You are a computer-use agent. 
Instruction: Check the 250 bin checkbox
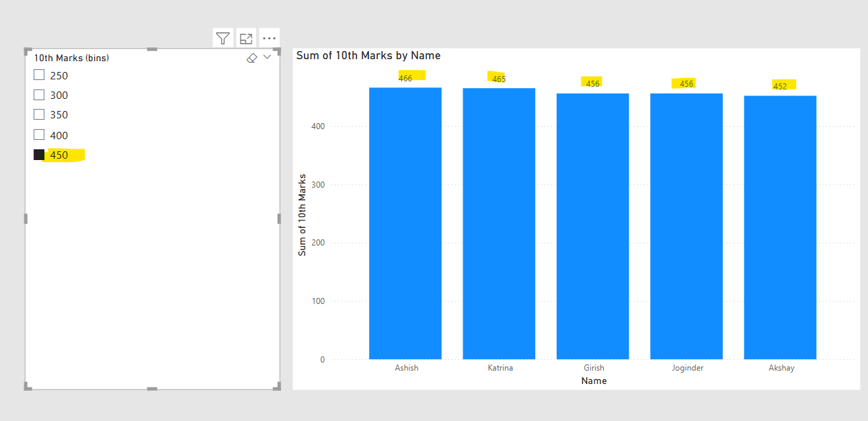pyautogui.click(x=39, y=75)
